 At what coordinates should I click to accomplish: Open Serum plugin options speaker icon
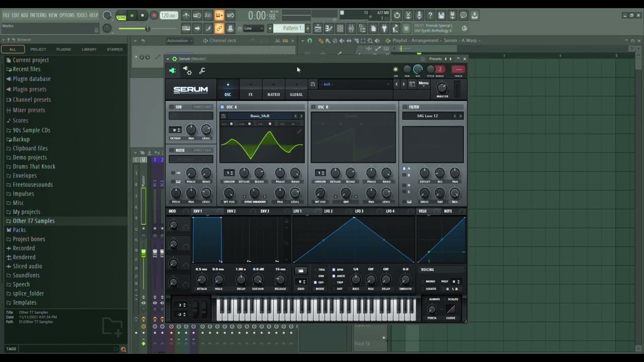[x=173, y=71]
